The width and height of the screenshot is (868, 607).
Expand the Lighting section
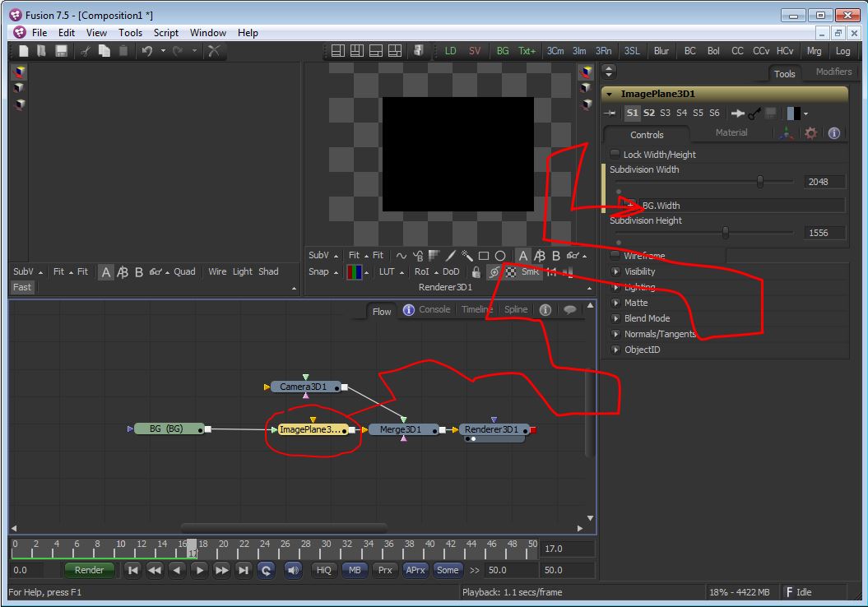pyautogui.click(x=615, y=287)
